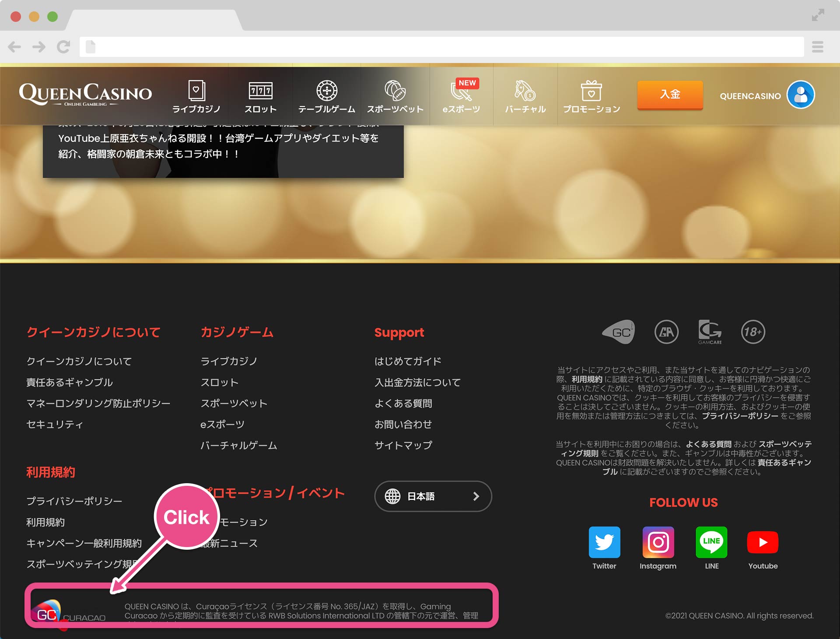
Task: Open the Instagram social icon
Action: tap(658, 542)
